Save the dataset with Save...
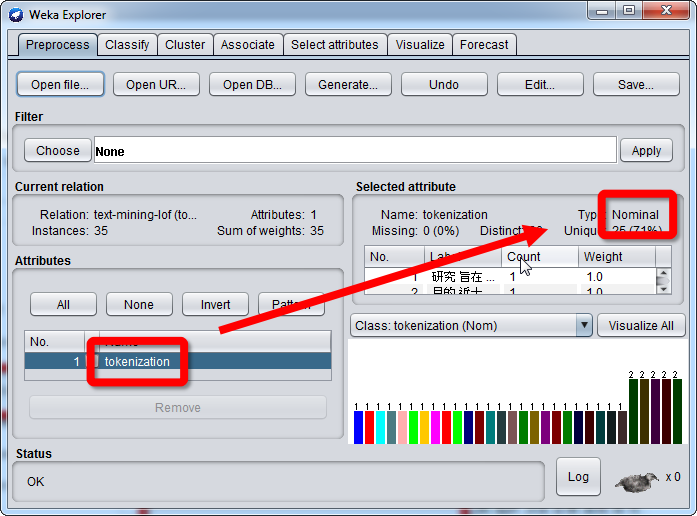697x516 pixels. click(x=636, y=84)
